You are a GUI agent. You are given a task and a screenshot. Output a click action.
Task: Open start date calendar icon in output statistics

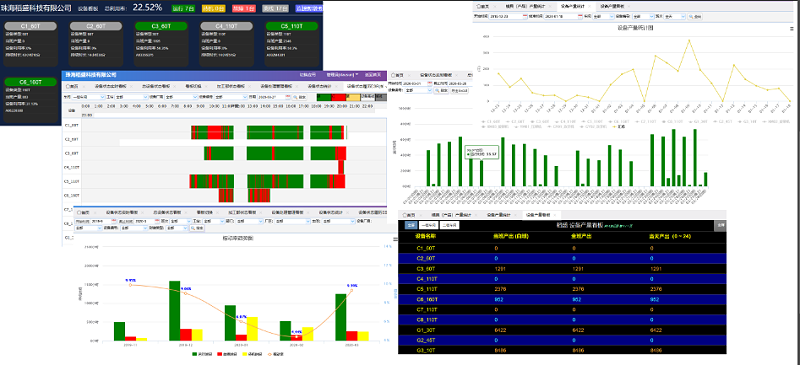coord(525,16)
